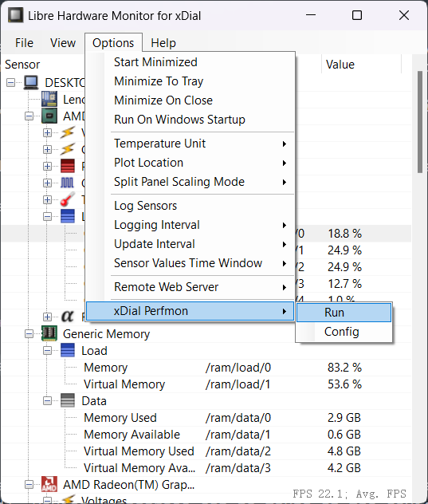428x504 pixels.
Task: Open Sensor Values Time Window submenu
Action: (x=190, y=263)
